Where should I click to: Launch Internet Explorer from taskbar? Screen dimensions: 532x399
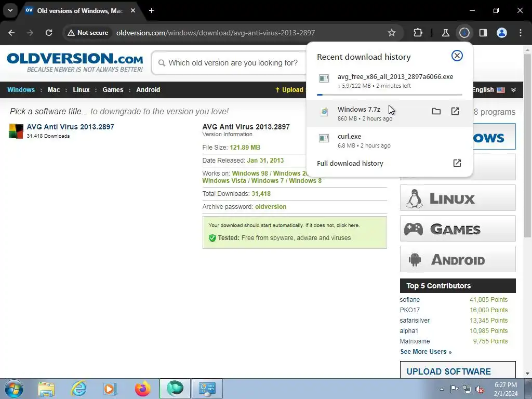(x=78, y=389)
